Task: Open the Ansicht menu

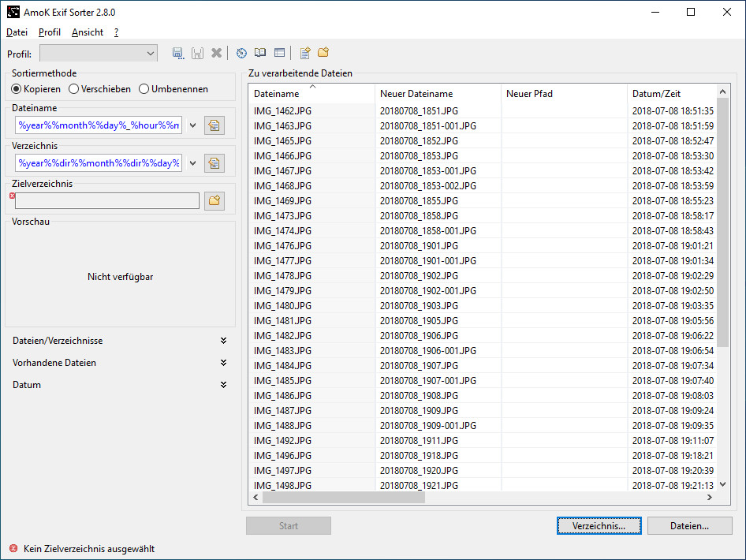Action: [x=88, y=32]
